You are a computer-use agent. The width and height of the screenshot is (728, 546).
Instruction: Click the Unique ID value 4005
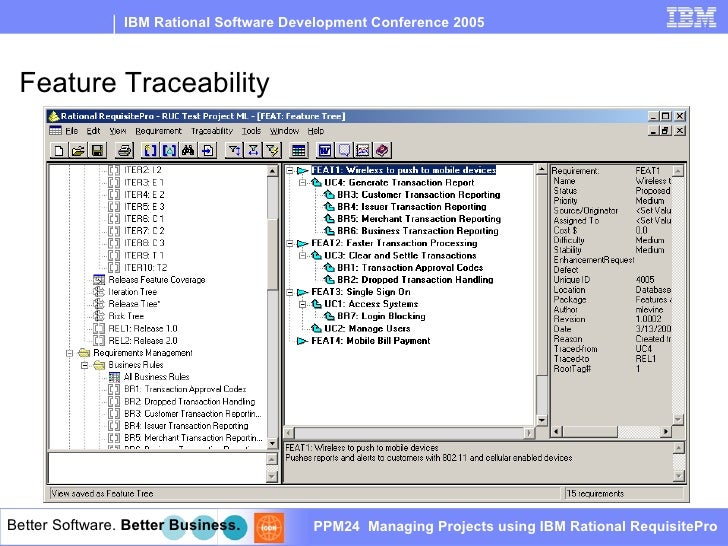tap(645, 280)
